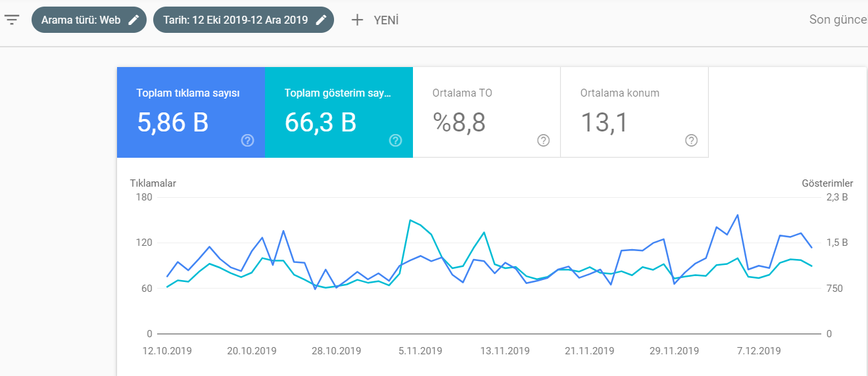Open the Tarih 12 Eki 2019-12 Ara 2019 chip
868x376 pixels.
coord(243,20)
